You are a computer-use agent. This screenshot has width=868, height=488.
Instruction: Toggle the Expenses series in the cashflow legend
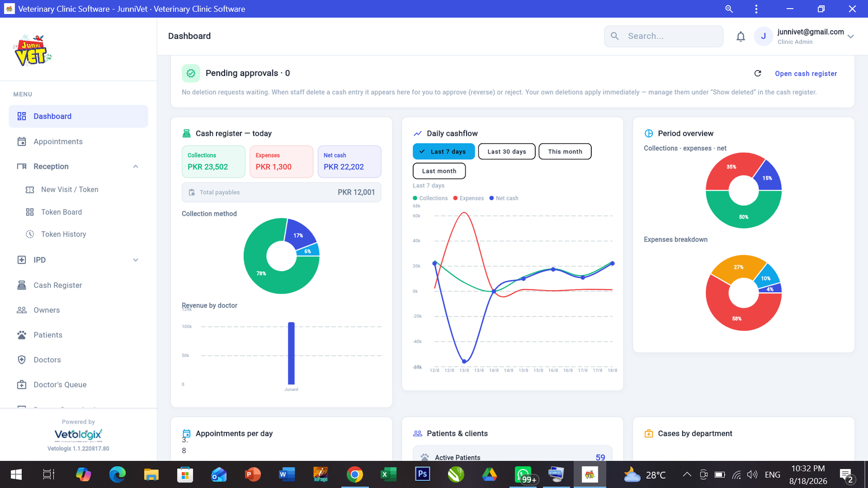(469, 198)
